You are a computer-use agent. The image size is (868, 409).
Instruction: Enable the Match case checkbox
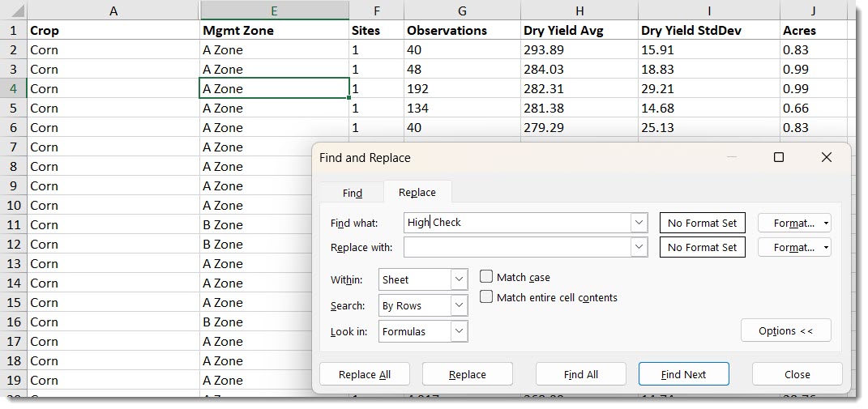coord(486,277)
